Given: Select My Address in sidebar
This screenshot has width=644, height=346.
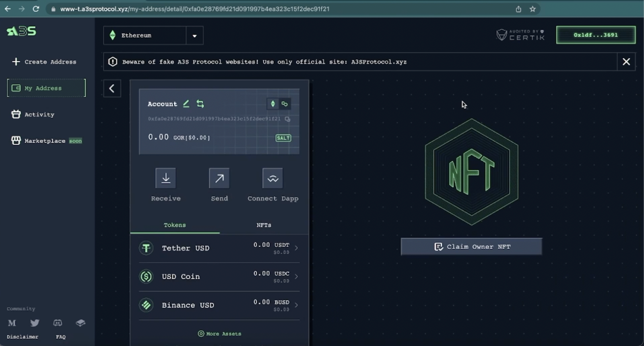Looking at the screenshot, I should 46,88.
